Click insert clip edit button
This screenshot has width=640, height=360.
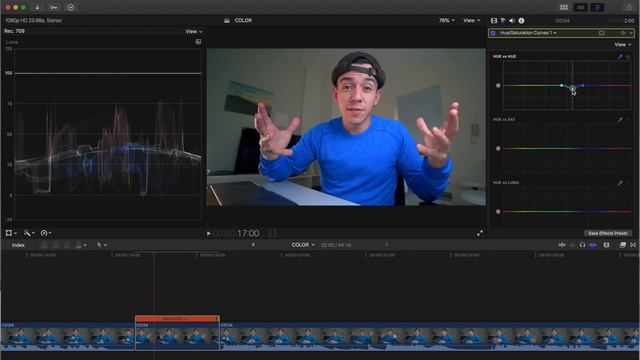(56, 245)
